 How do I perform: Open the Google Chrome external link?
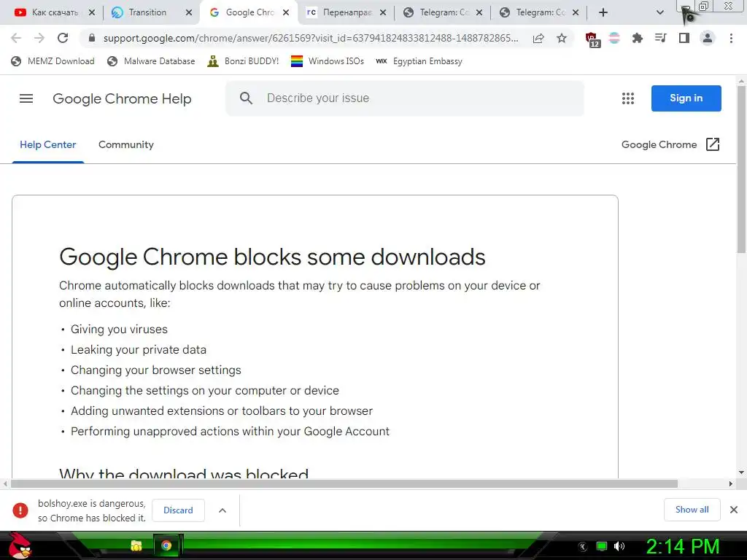pyautogui.click(x=670, y=145)
